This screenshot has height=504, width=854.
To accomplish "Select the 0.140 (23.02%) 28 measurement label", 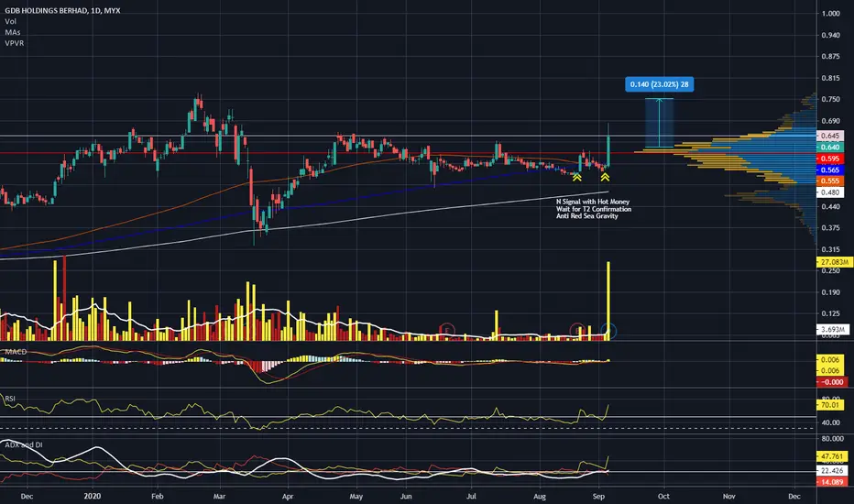I will click(x=659, y=84).
